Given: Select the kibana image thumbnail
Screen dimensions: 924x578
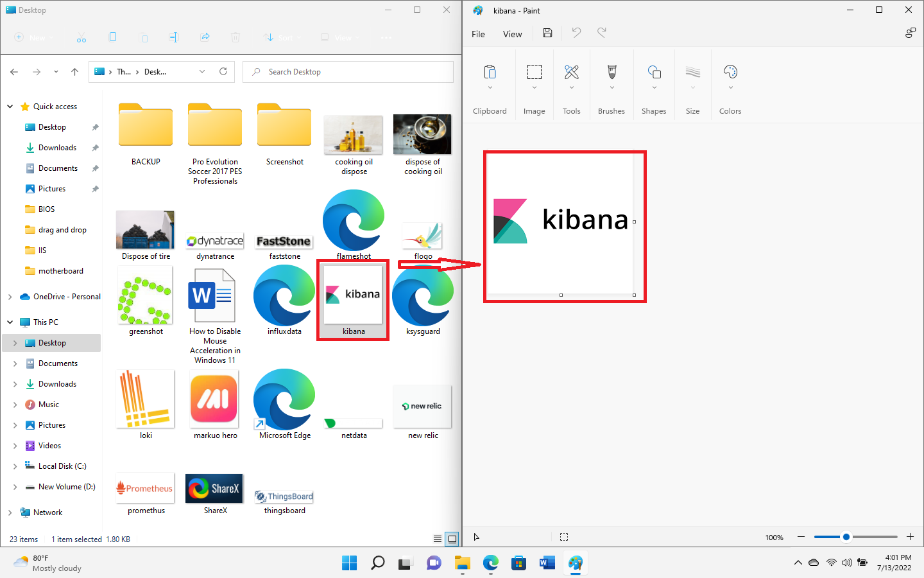Looking at the screenshot, I should (x=354, y=294).
